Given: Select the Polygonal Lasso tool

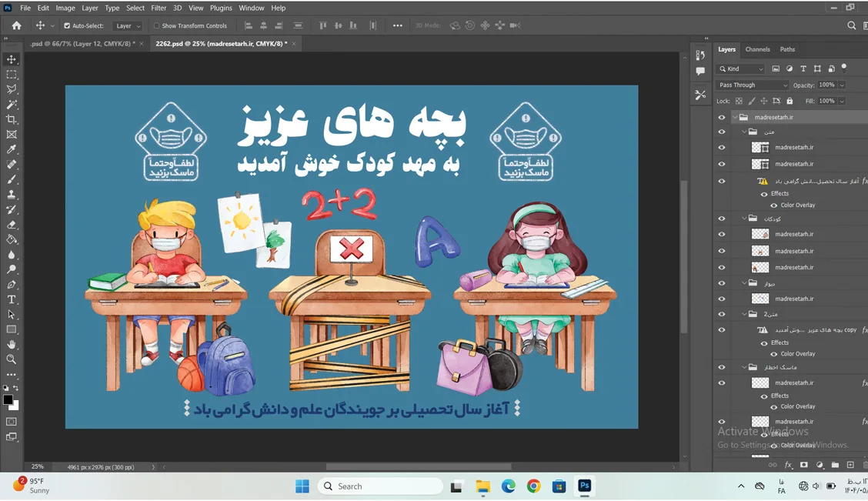Looking at the screenshot, I should [x=11, y=89].
